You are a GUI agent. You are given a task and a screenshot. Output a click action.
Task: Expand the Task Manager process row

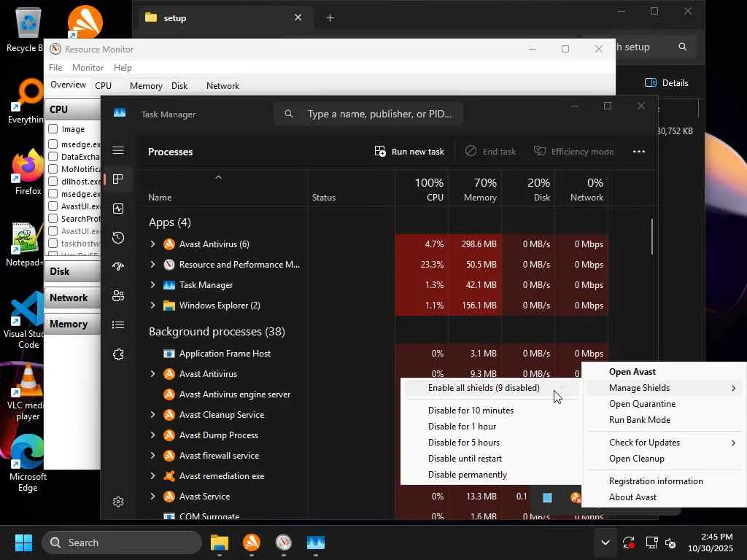pos(152,285)
